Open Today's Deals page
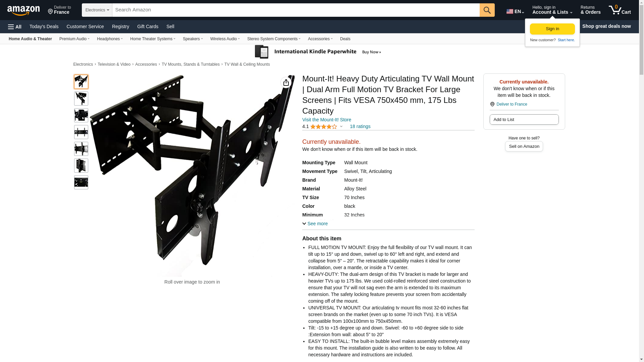The width and height of the screenshot is (644, 362). 44,26
